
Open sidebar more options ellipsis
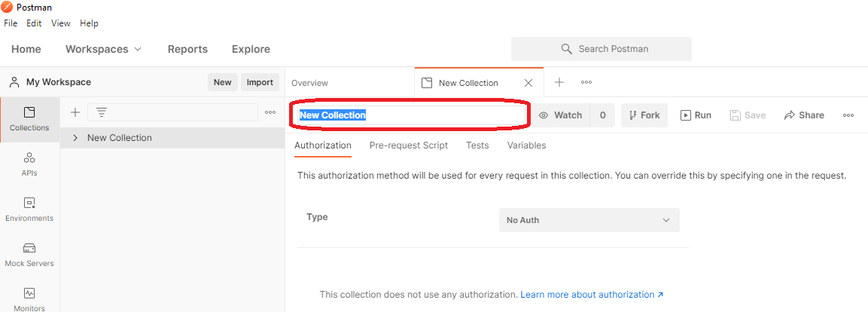pyautogui.click(x=270, y=112)
